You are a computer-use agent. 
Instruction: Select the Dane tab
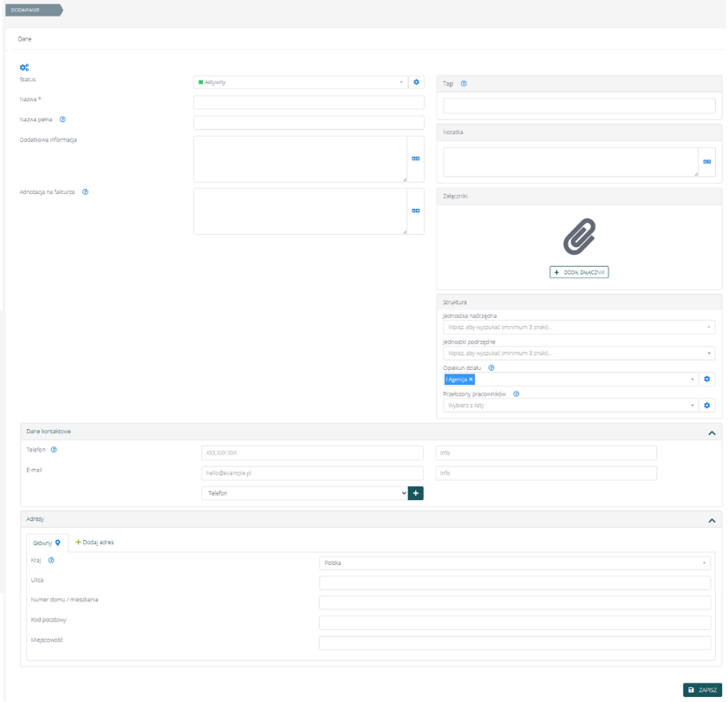click(x=24, y=39)
